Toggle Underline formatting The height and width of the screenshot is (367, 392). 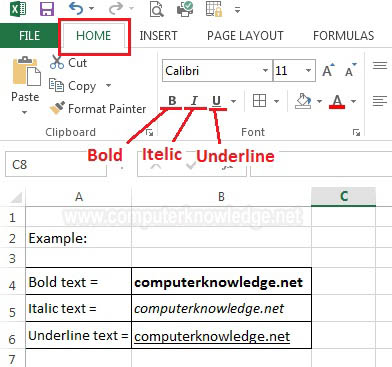pyautogui.click(x=217, y=101)
